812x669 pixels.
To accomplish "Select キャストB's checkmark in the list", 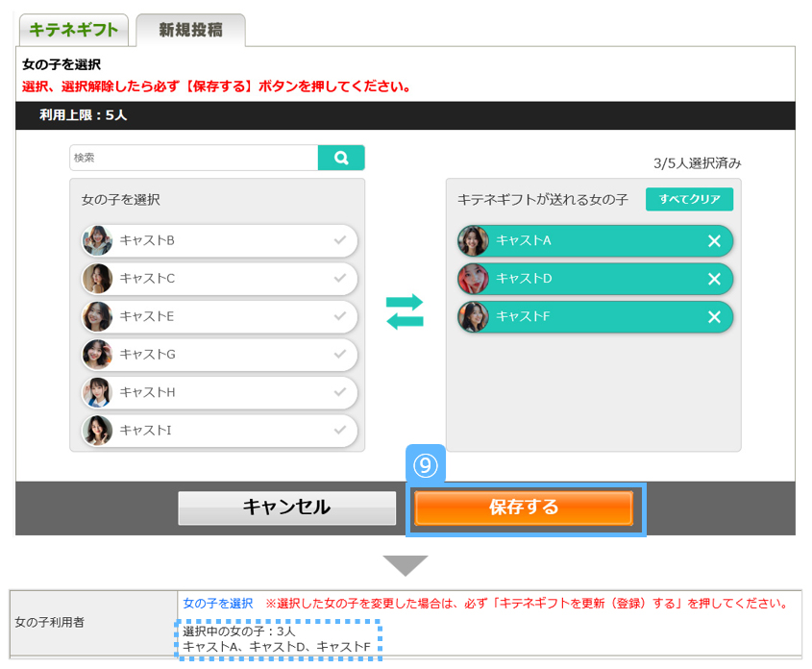I will tap(340, 240).
